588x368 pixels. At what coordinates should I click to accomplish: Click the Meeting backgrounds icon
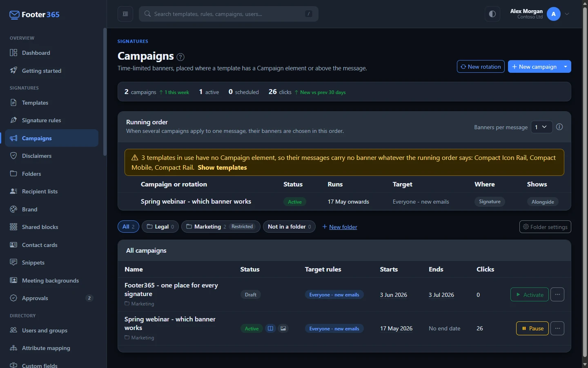click(13, 280)
